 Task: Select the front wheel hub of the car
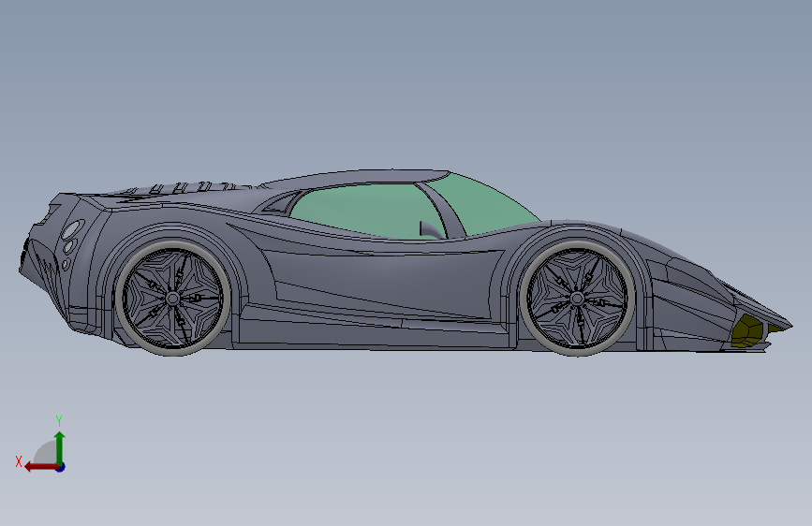click(577, 299)
